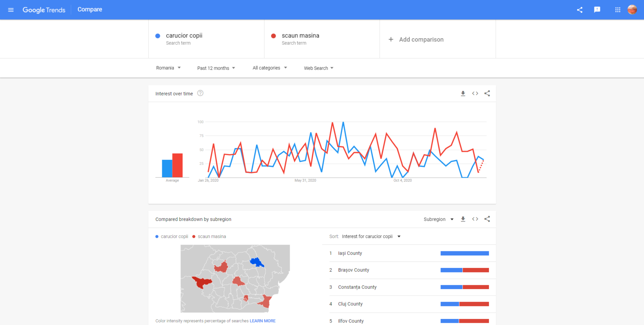Click the blue Average bar
644x325 pixels.
click(x=167, y=169)
